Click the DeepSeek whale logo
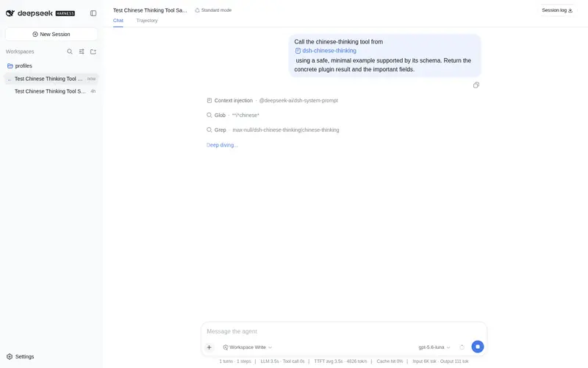Screen dimensions: 588x368 point(10,13)
